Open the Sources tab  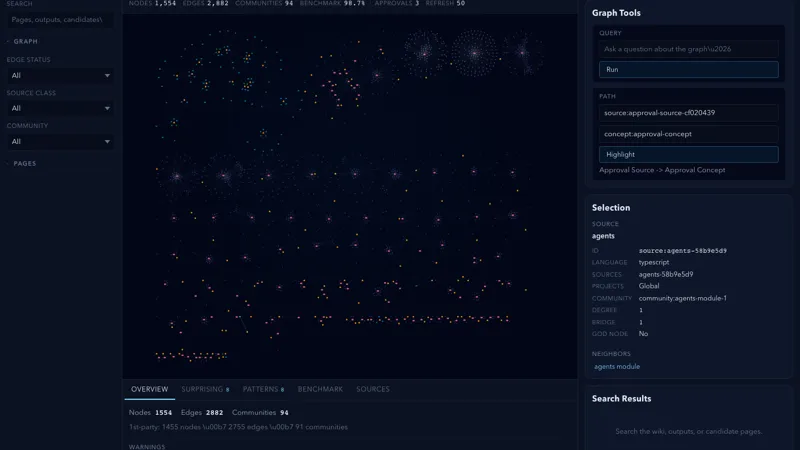tap(372, 389)
